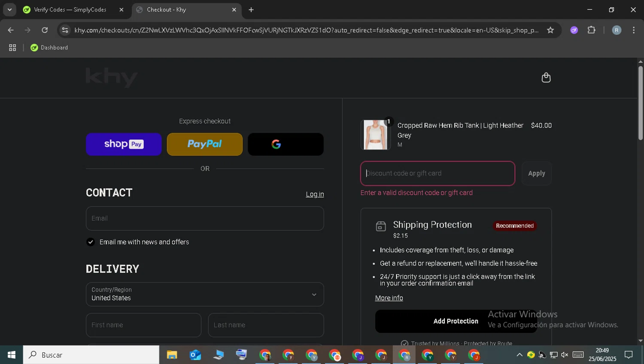Click the Recommended badge
Image resolution: width=644 pixels, height=364 pixels.
[515, 226]
